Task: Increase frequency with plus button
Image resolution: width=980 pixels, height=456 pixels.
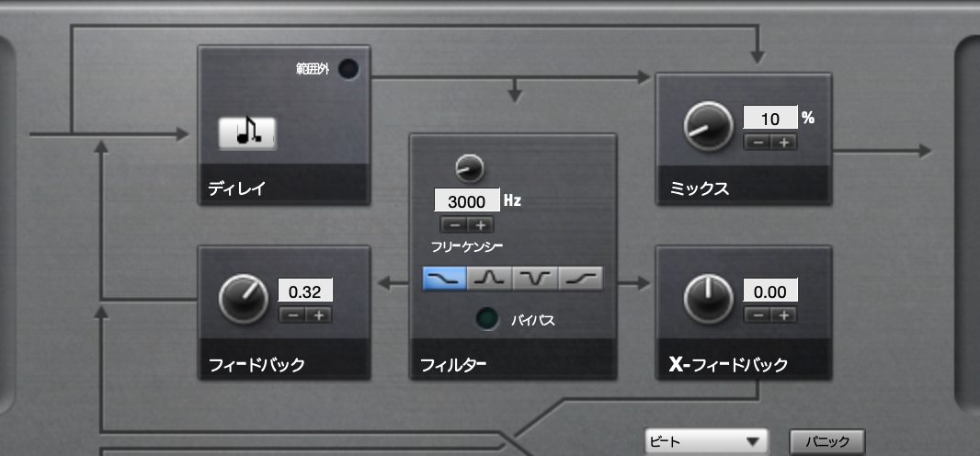Action: point(480,225)
